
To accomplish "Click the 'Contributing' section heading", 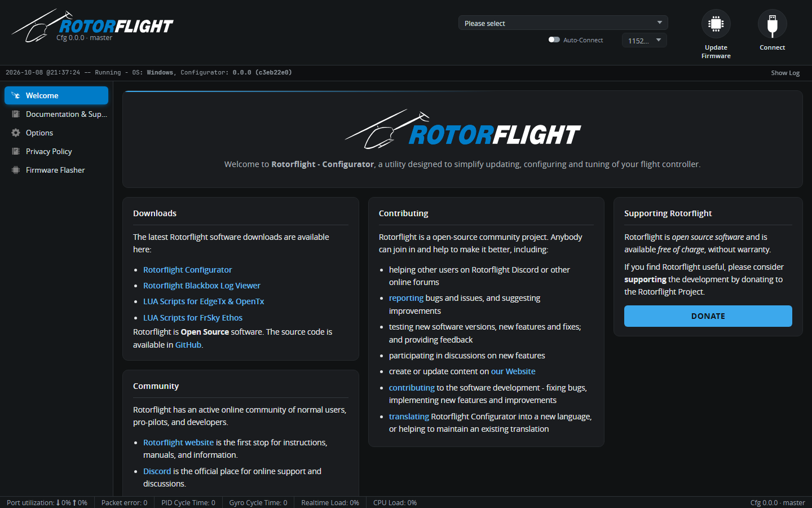I will pyautogui.click(x=403, y=213).
